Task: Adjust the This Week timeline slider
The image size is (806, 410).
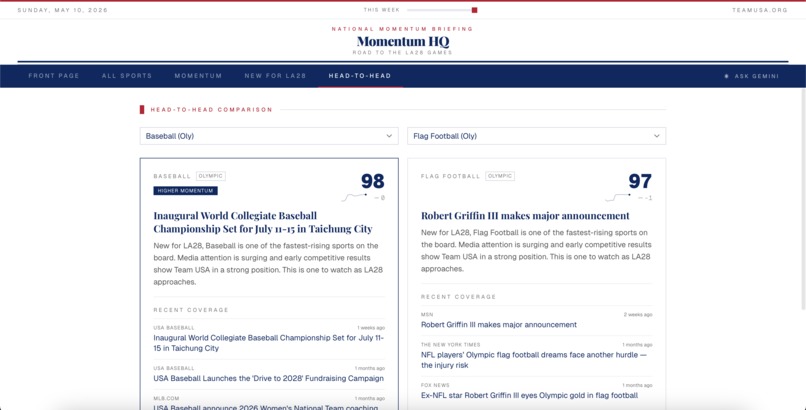Action: coord(442,10)
